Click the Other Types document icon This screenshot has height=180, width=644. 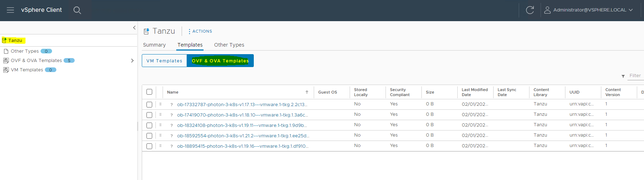pos(6,51)
